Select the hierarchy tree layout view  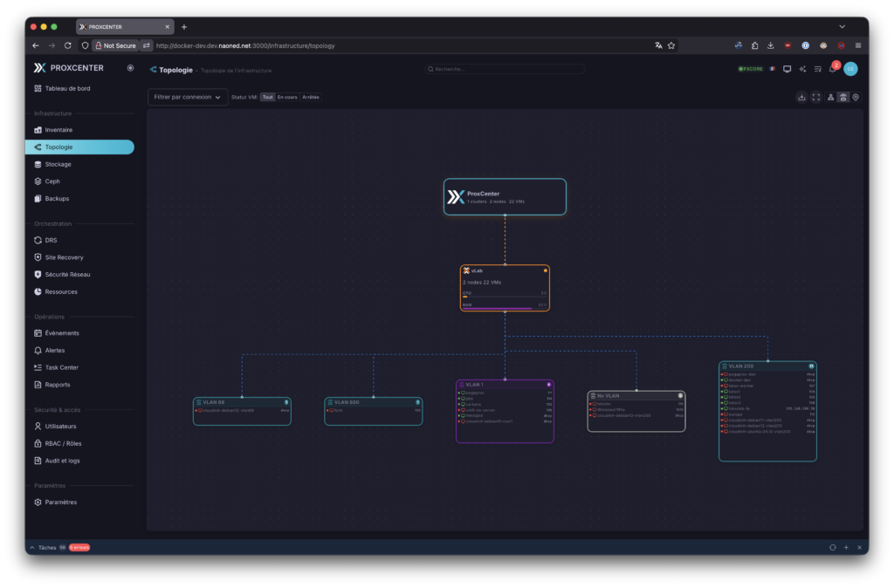[x=829, y=98]
